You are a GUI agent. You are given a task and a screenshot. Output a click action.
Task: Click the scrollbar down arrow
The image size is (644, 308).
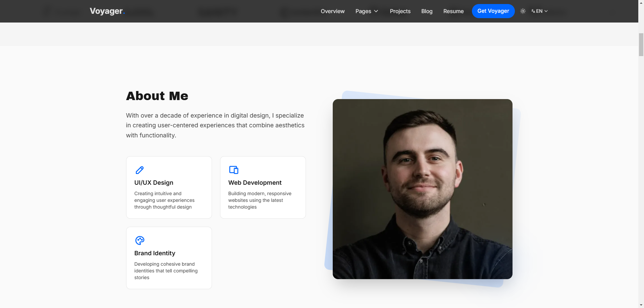(x=641, y=305)
